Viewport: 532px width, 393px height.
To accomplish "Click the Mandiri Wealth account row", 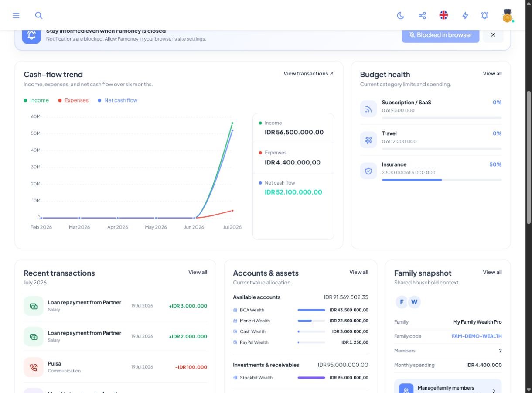I will 301,321.
